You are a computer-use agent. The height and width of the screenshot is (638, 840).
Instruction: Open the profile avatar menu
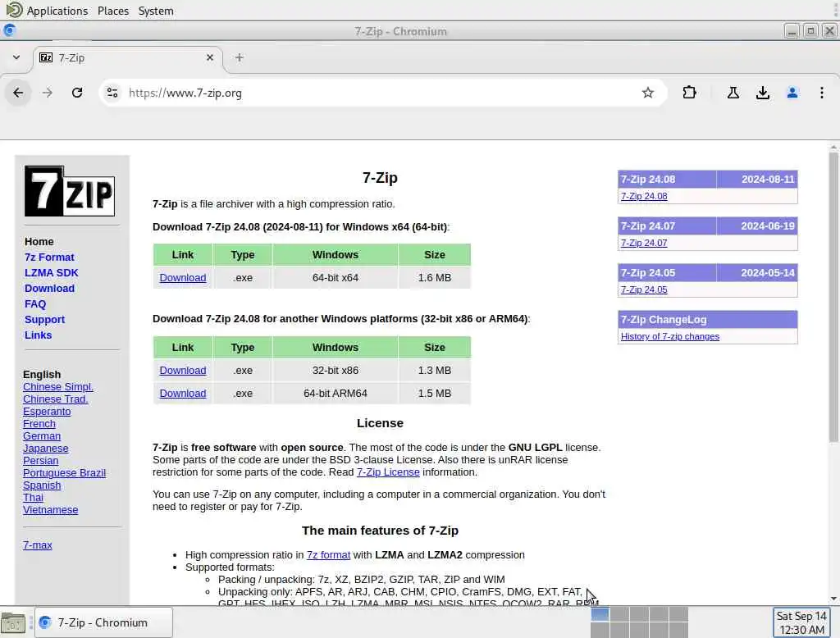tap(792, 93)
